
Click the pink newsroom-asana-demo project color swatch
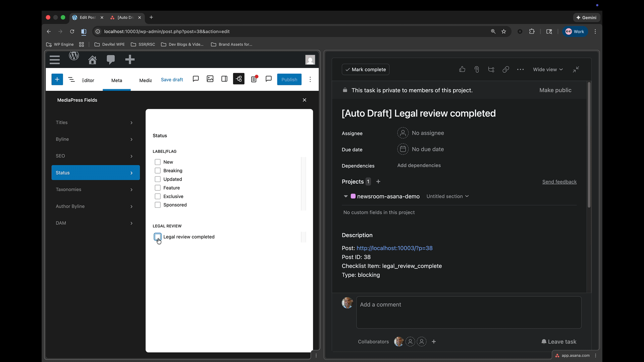point(353,196)
